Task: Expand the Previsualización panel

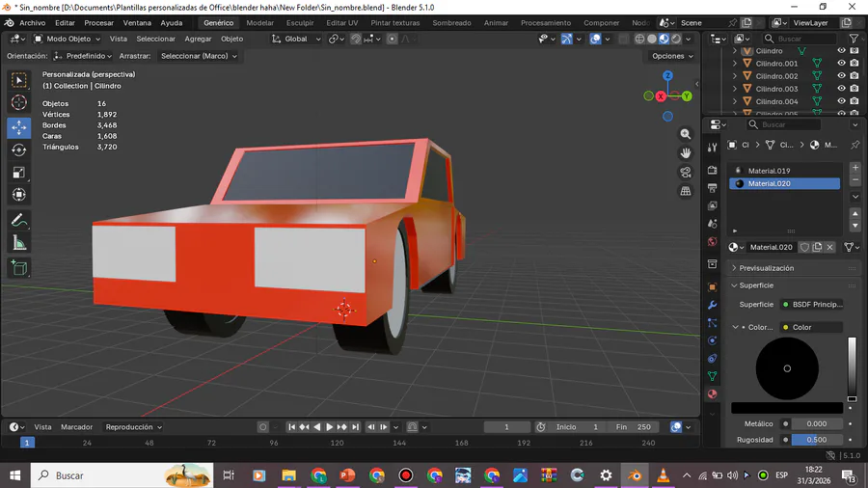Action: click(767, 268)
